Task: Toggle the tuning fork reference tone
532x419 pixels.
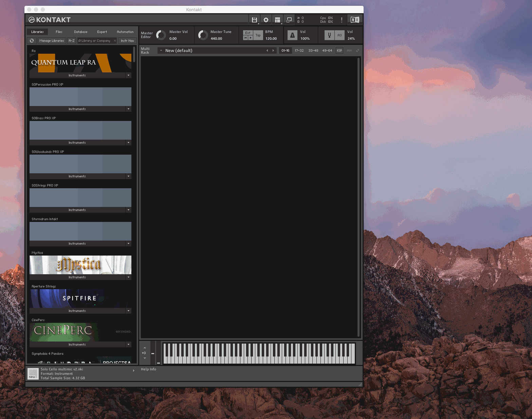Action: coord(329,35)
